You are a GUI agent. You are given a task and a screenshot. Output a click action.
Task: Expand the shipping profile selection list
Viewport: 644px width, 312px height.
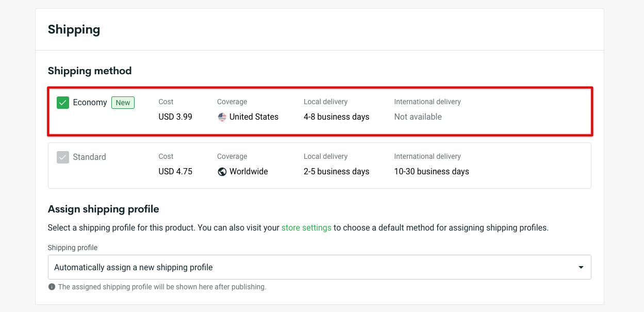tap(320, 267)
